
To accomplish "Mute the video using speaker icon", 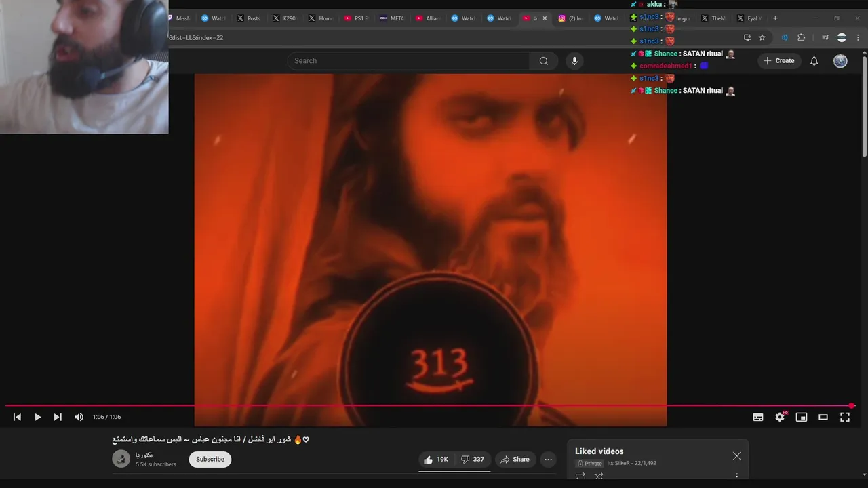I will [x=79, y=418].
